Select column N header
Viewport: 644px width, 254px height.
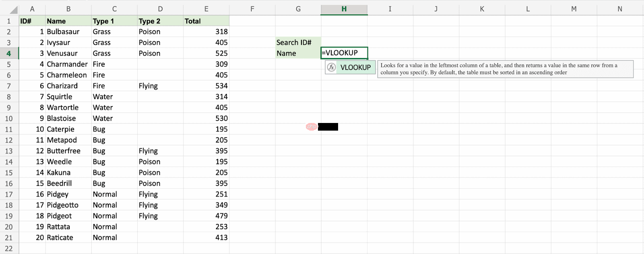pyautogui.click(x=620, y=9)
